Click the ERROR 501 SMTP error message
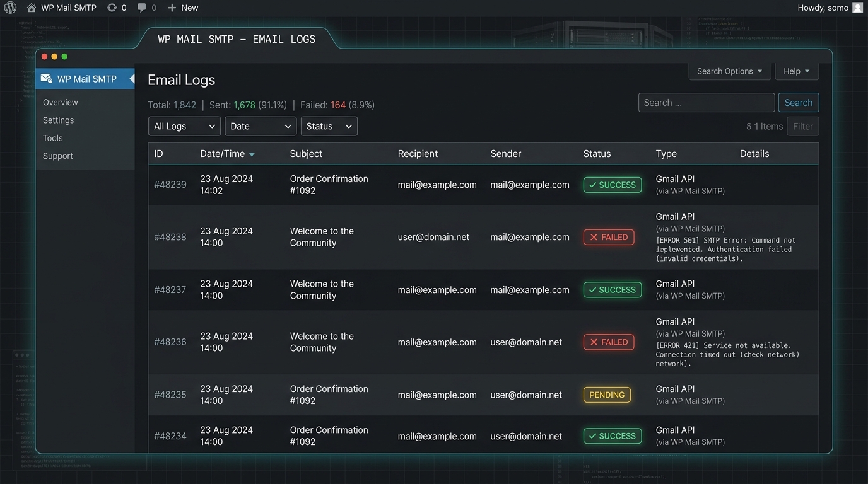Image resolution: width=868 pixels, height=484 pixels. (725, 250)
